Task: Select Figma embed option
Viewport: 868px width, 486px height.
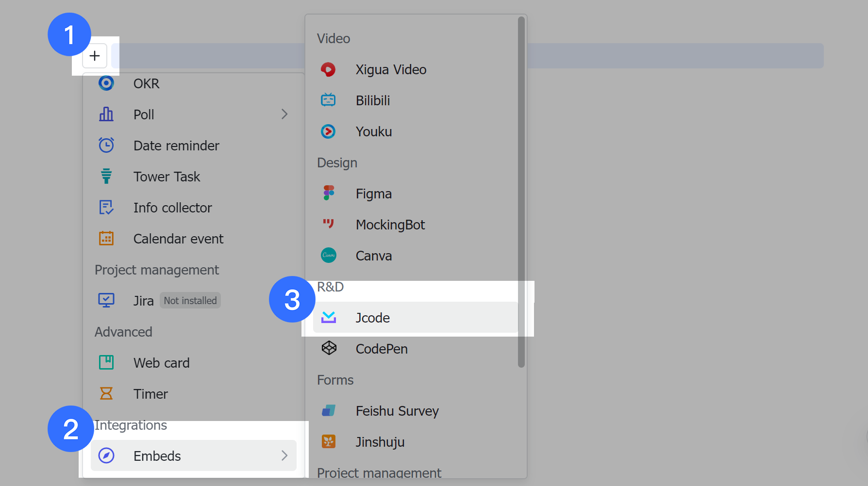Action: [x=416, y=194]
